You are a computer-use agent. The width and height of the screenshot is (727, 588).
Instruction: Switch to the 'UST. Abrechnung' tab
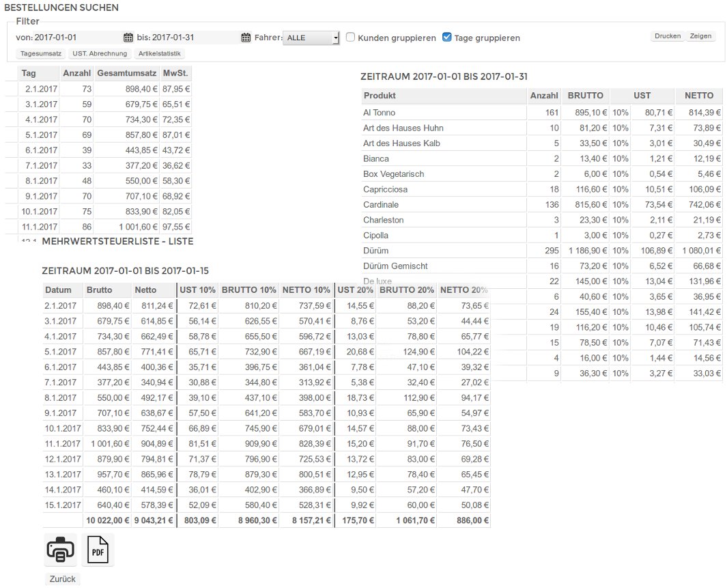(x=99, y=53)
